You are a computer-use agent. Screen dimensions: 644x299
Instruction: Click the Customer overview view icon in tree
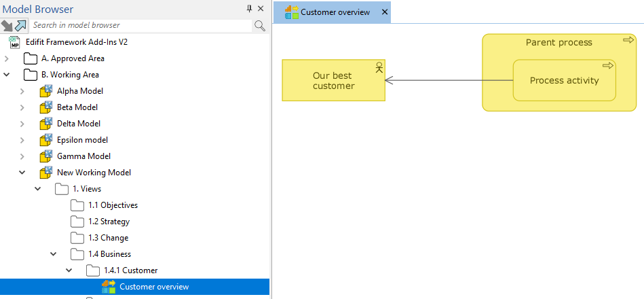point(109,287)
